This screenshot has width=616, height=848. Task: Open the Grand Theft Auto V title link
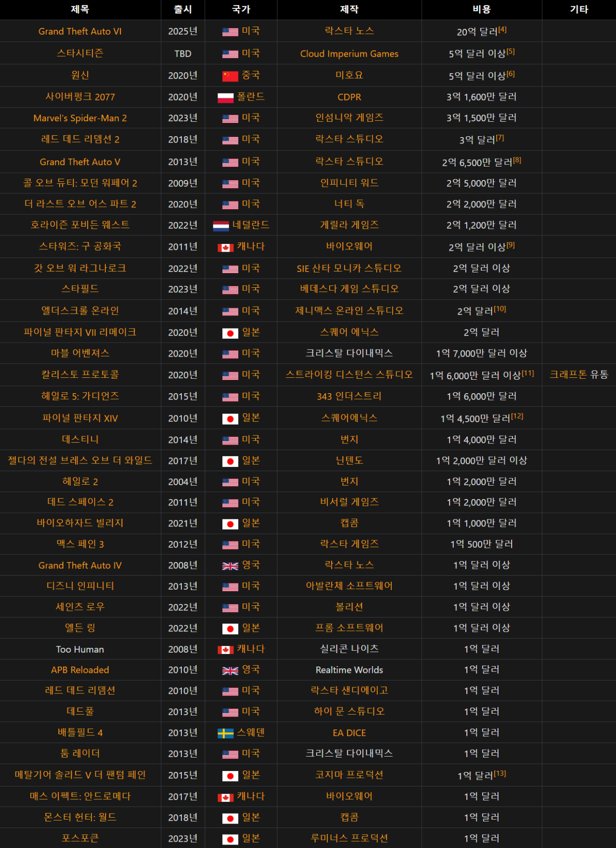tap(80, 162)
